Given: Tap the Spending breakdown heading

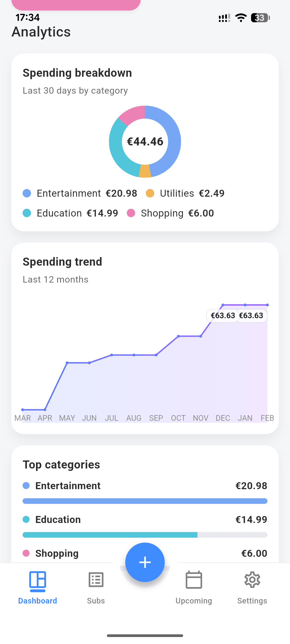Looking at the screenshot, I should 77,73.
